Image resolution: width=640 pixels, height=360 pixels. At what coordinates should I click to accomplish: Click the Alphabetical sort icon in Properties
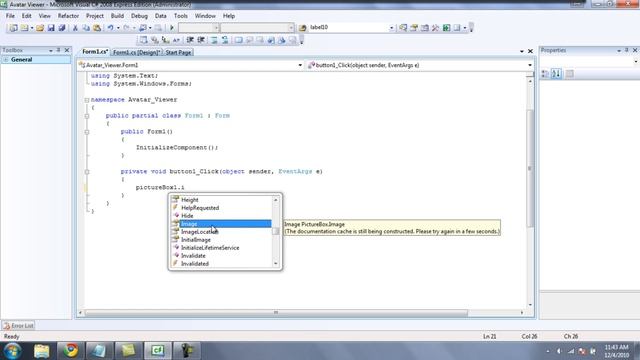coord(556,74)
